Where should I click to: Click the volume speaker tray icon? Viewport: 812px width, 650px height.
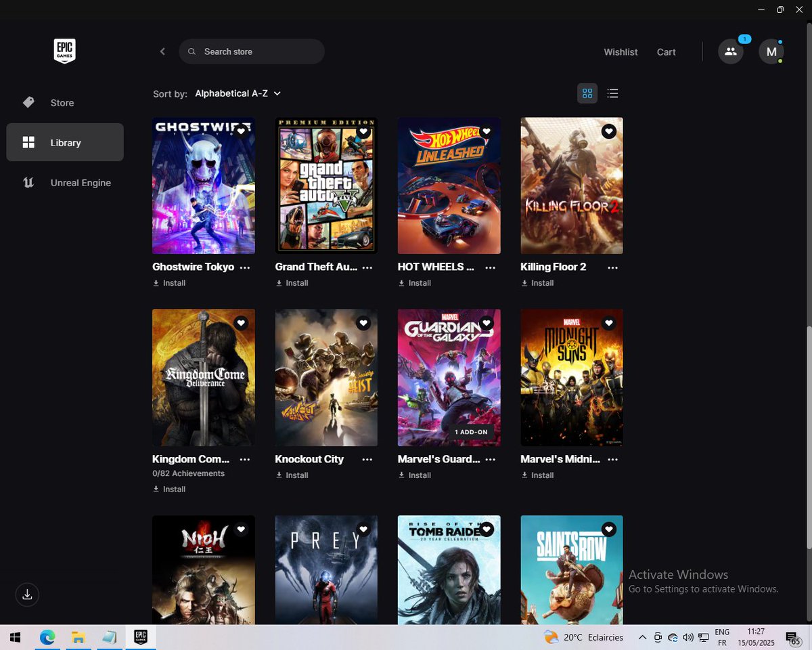[688, 637]
